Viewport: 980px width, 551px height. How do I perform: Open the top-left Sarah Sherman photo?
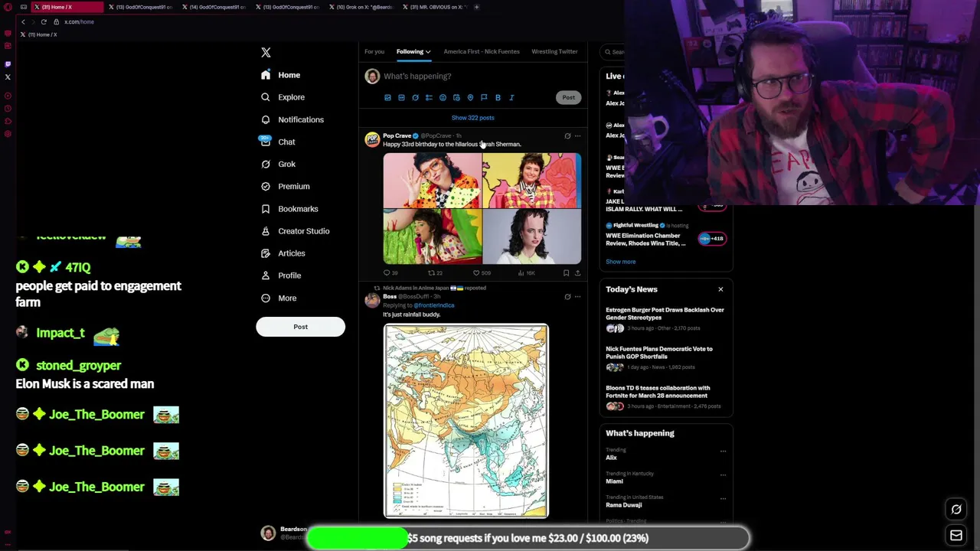433,181
